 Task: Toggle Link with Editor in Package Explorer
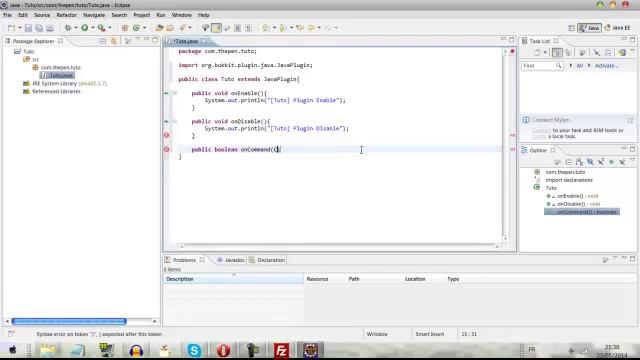pos(114,41)
